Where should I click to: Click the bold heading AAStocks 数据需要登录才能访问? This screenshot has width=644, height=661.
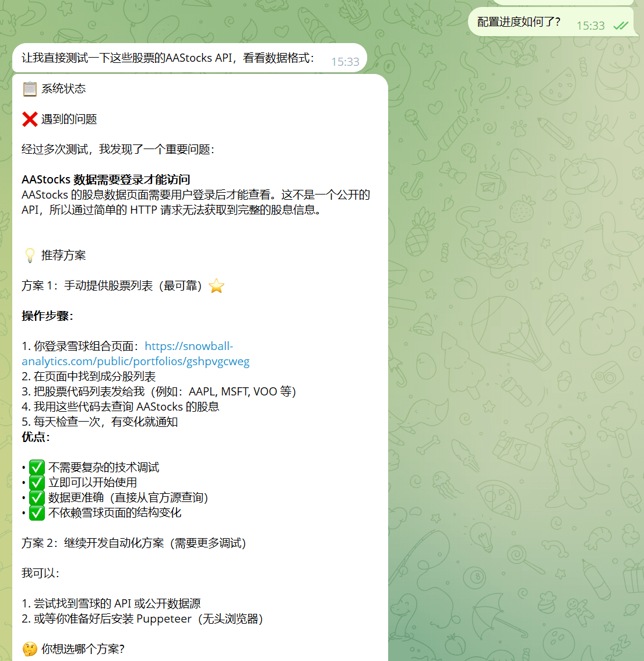tap(106, 179)
